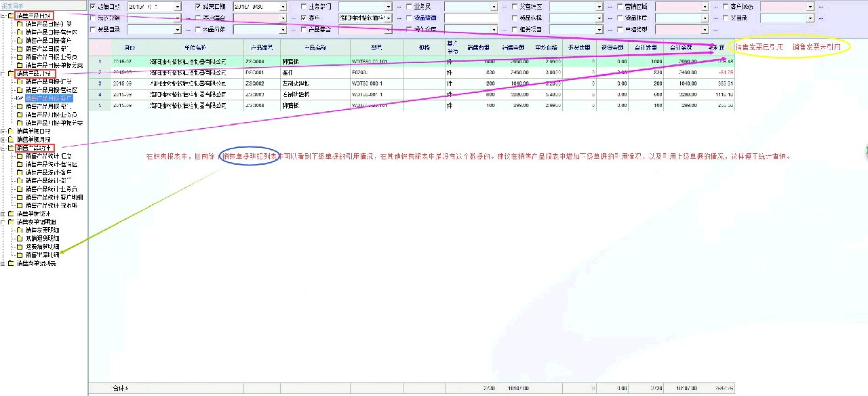Click the 销售单据日报 folder icon
868x396 pixels.
click(x=11, y=131)
